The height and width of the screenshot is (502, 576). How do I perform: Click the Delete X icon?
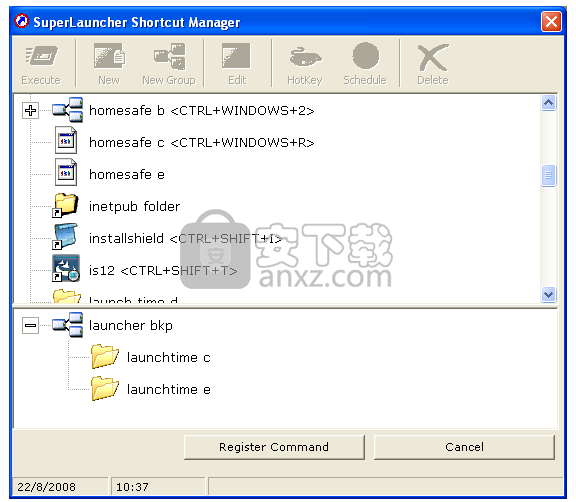point(433,57)
